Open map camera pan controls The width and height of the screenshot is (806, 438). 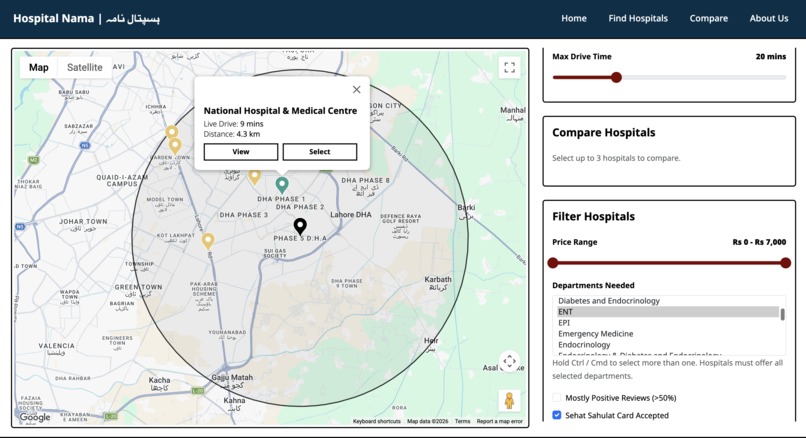[509, 361]
